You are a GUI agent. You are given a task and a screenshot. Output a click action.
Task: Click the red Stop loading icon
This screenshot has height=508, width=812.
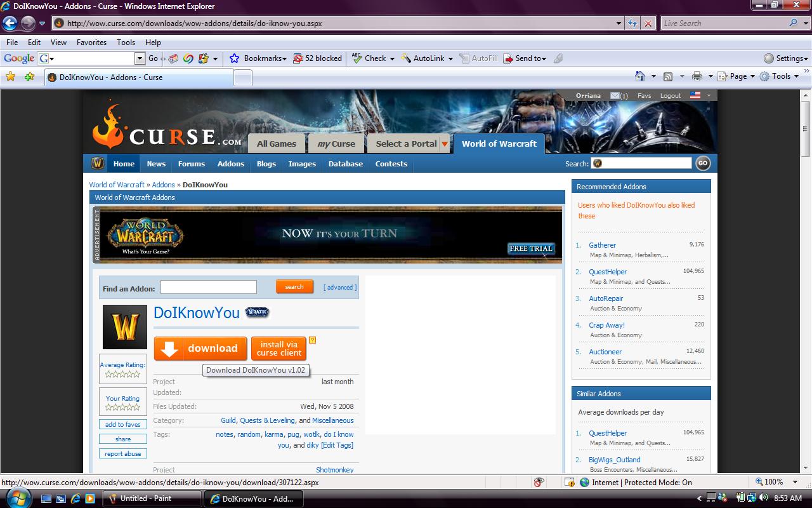648,23
